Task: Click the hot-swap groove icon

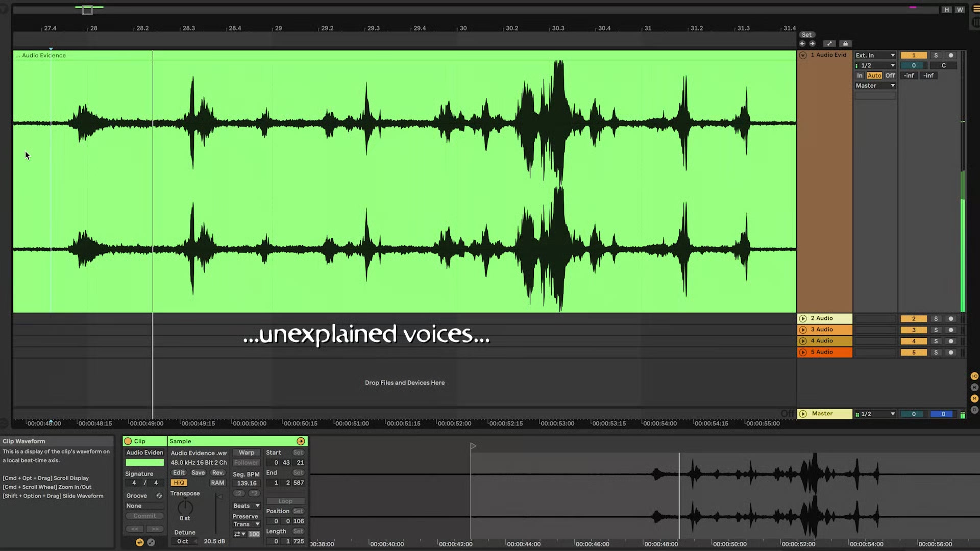Action: point(159,496)
